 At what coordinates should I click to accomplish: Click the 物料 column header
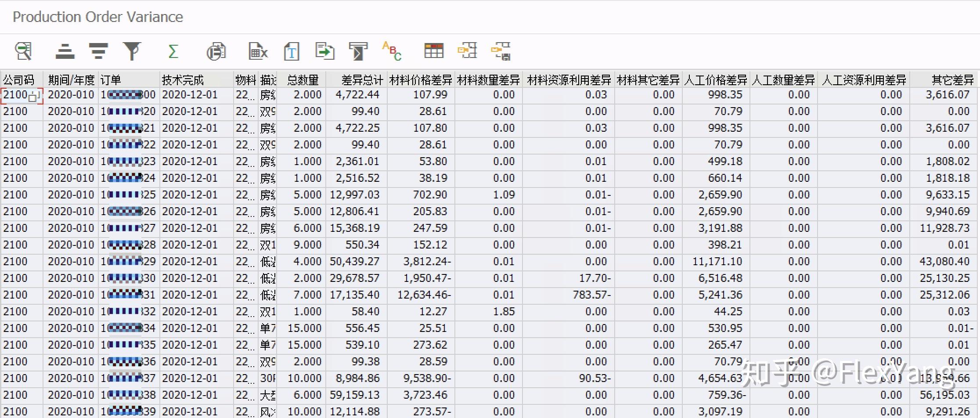pyautogui.click(x=246, y=80)
